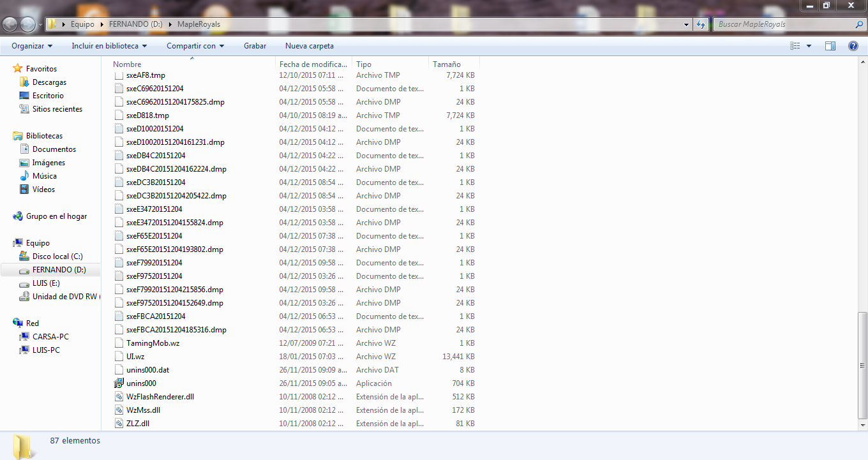The image size is (868, 460).
Task: Select CARSA-PC network computer
Action: (x=50, y=337)
